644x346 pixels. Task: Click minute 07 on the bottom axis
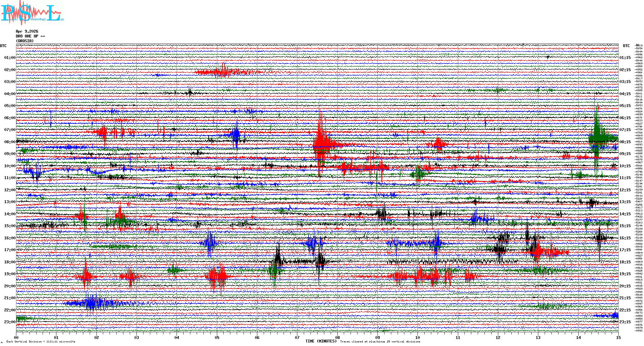(x=297, y=337)
